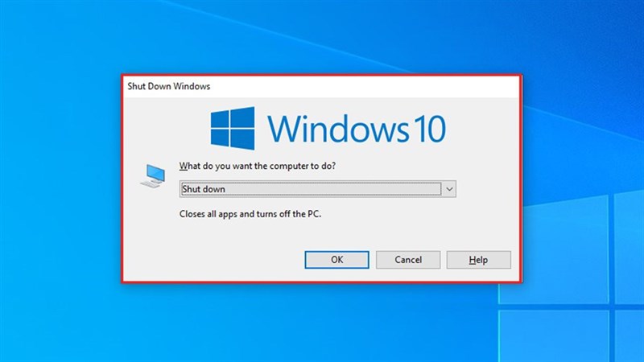
Task: Confirm shutdown with the OK button
Action: point(336,260)
